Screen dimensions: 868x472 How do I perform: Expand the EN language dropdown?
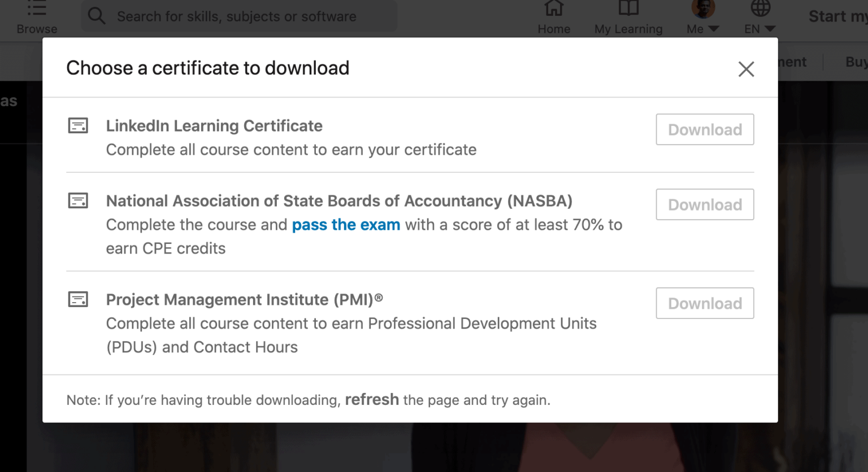(759, 20)
